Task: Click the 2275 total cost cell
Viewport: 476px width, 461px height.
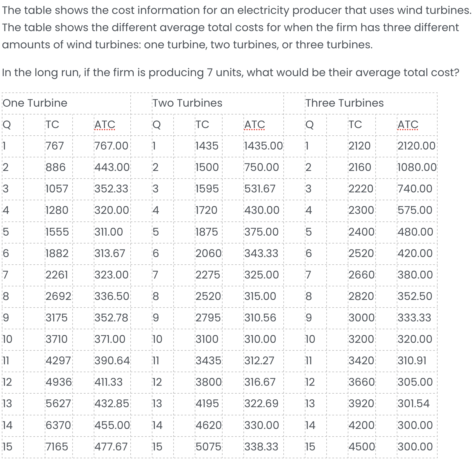Action: point(207,275)
